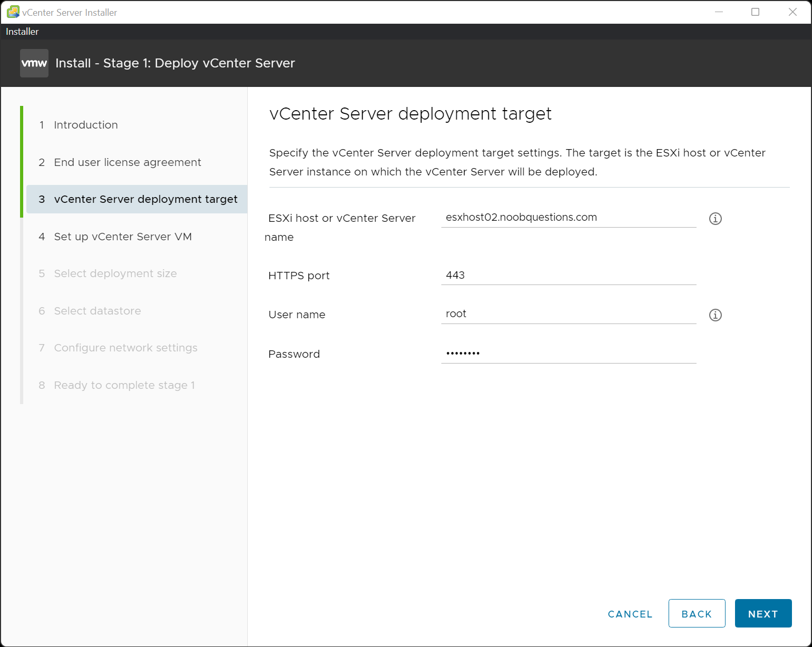812x647 pixels.
Task: Click the vmw logo icon
Action: pos(34,63)
